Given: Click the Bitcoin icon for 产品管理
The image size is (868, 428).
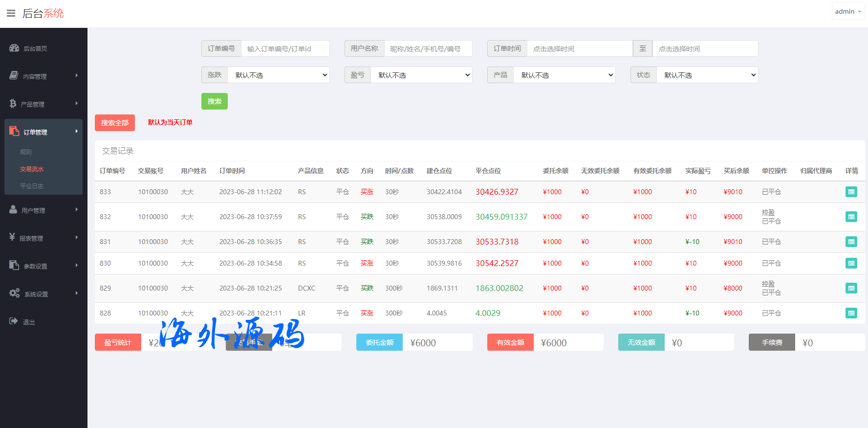Looking at the screenshot, I should point(13,104).
